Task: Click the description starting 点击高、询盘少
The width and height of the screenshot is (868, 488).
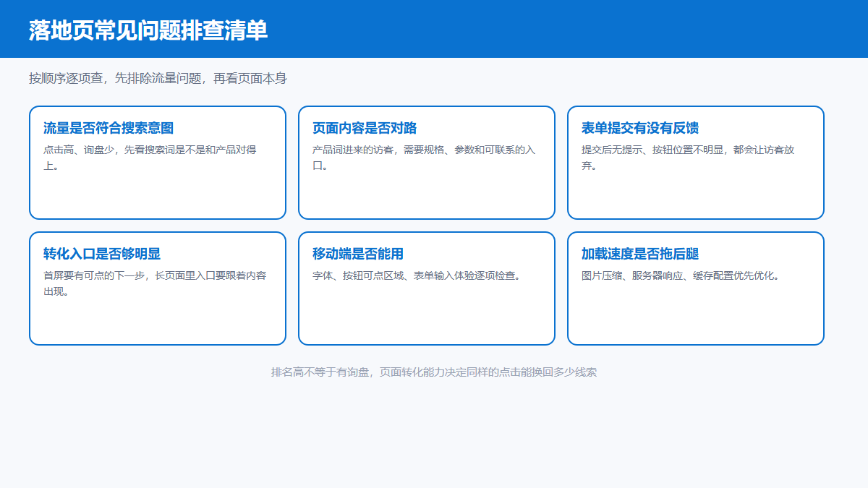Action: (150, 158)
